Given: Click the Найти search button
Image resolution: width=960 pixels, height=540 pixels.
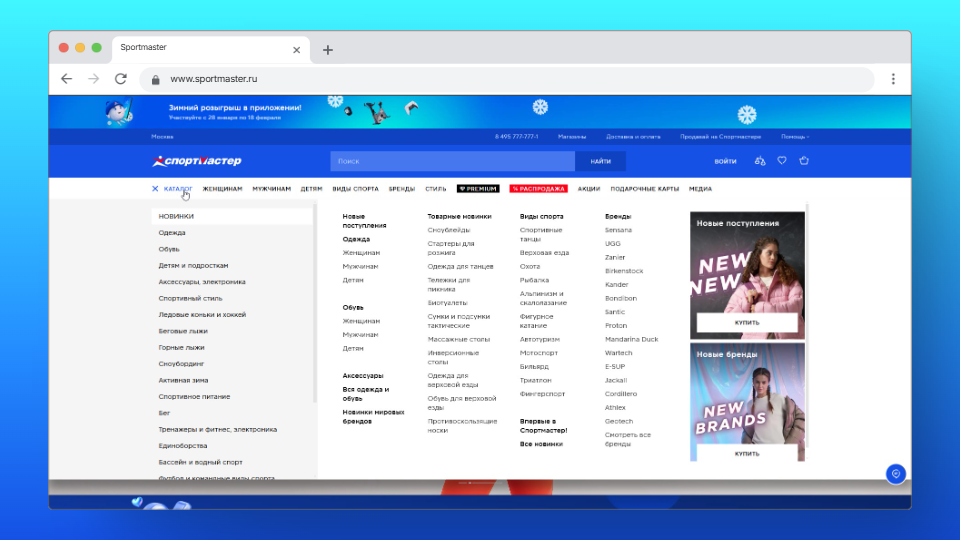Looking at the screenshot, I should pos(601,161).
